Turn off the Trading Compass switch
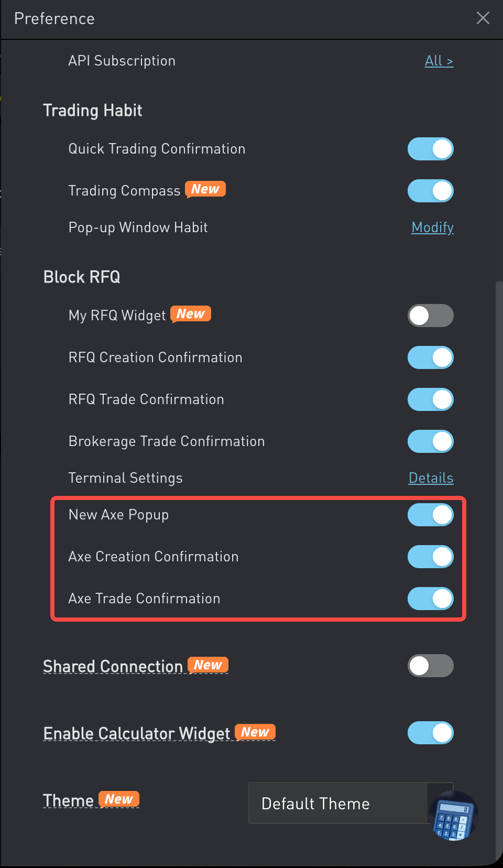This screenshot has width=503, height=868. tap(430, 191)
